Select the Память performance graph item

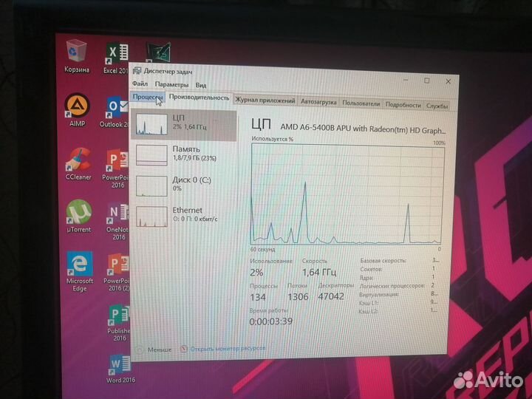point(183,153)
